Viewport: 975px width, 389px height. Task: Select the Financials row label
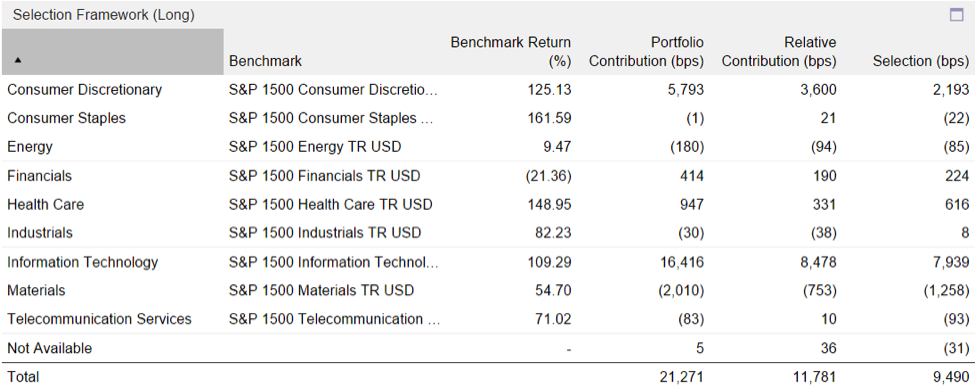39,176
